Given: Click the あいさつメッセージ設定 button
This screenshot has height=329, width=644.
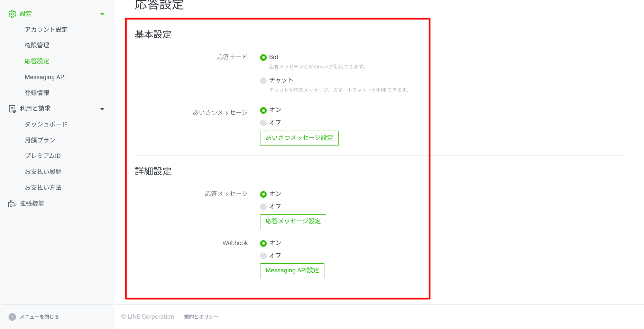Looking at the screenshot, I should tap(299, 138).
